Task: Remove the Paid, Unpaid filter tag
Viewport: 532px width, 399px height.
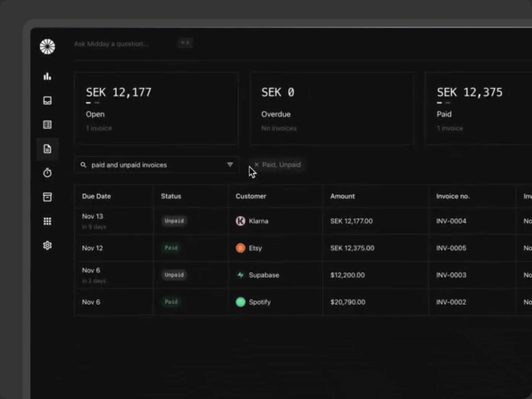Action: pos(257,165)
